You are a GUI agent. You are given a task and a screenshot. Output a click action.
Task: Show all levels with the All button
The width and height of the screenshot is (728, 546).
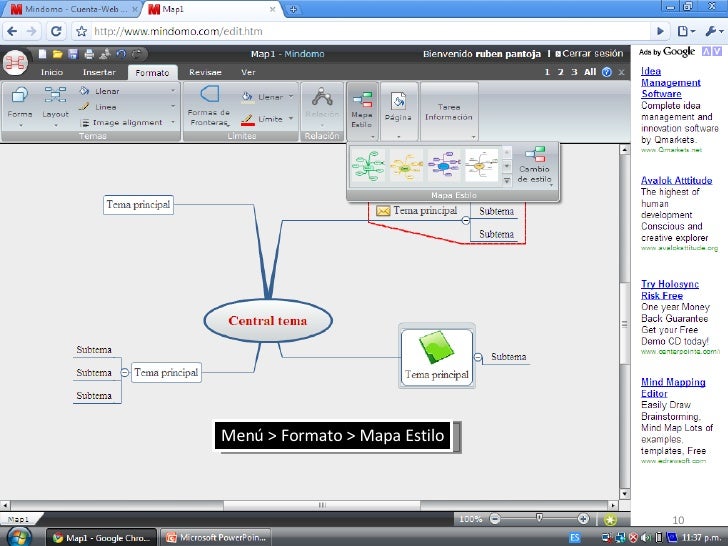coord(590,72)
